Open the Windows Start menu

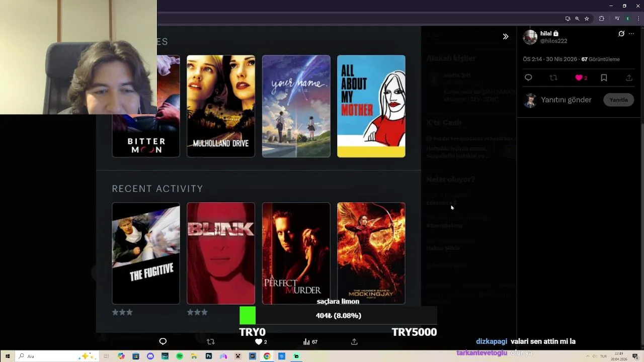tap(7, 356)
